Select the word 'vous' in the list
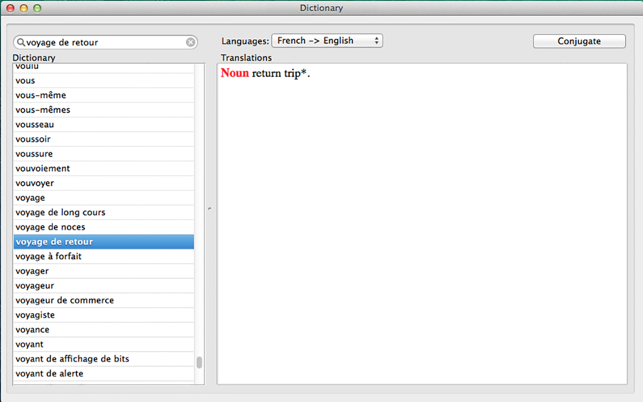This screenshot has height=402, width=643. coord(104,80)
